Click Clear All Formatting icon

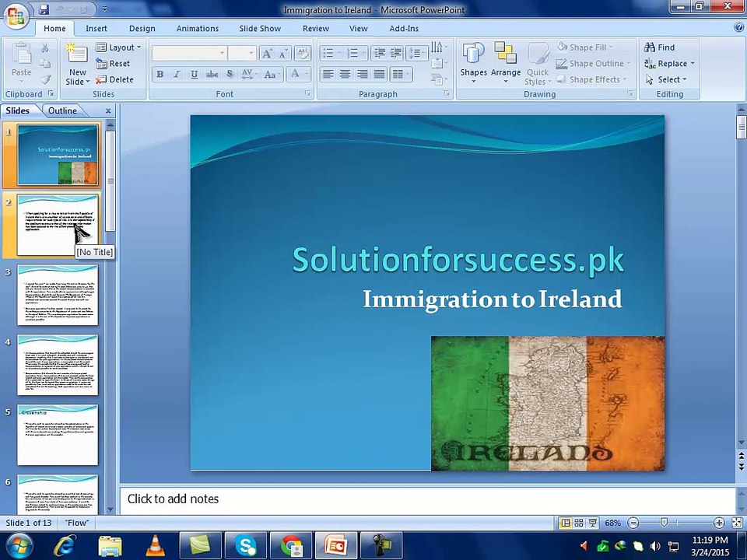click(x=302, y=54)
